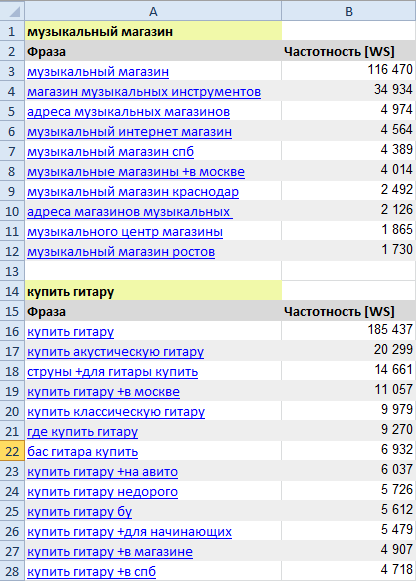Open the link музыкальный магазин in row 3
Screen dimensions: 416x581
(98, 72)
